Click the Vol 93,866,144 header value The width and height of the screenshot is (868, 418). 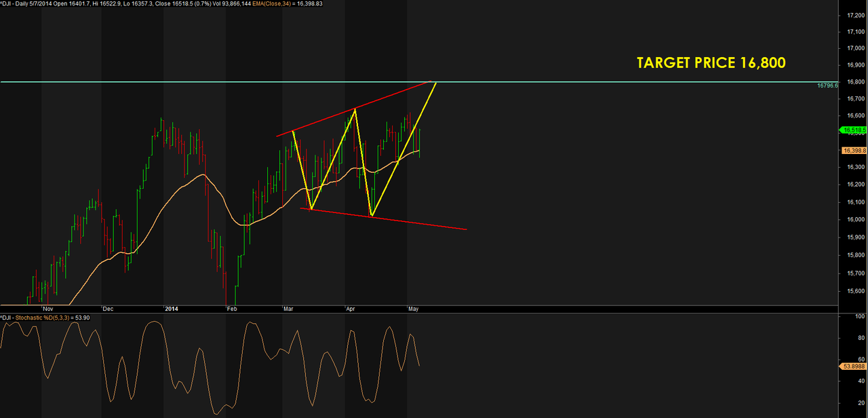click(233, 3)
